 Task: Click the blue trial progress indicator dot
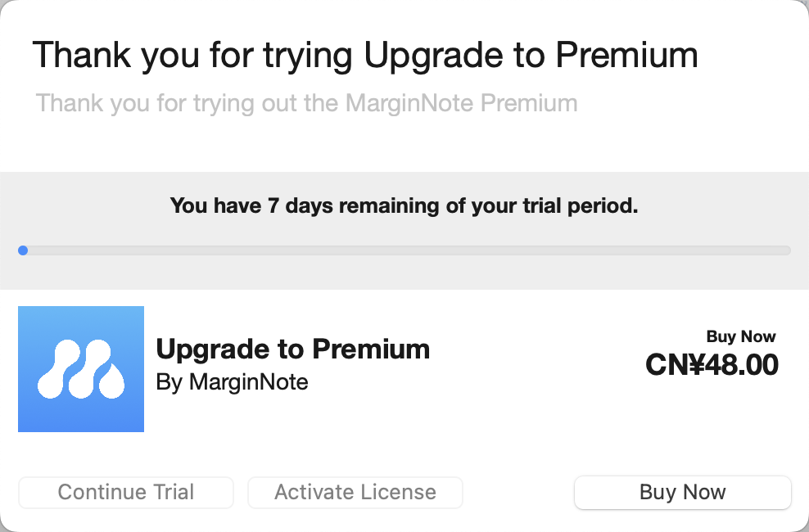(23, 250)
